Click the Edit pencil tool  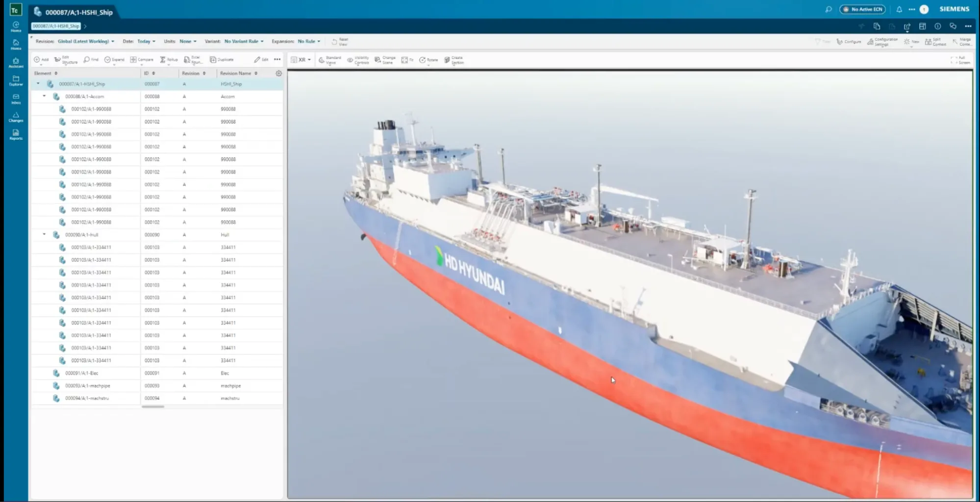(x=261, y=59)
